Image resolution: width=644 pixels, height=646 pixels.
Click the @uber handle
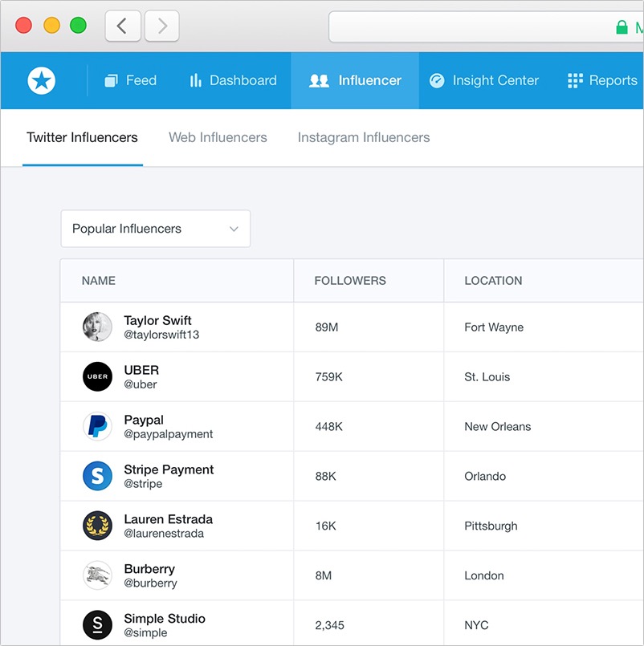(x=141, y=384)
